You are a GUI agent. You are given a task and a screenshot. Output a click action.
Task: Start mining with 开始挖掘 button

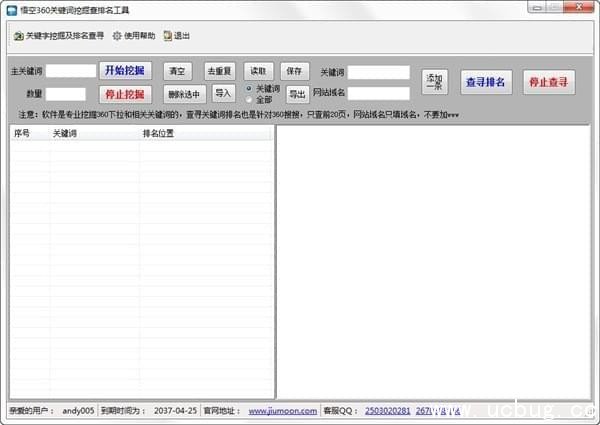click(125, 71)
